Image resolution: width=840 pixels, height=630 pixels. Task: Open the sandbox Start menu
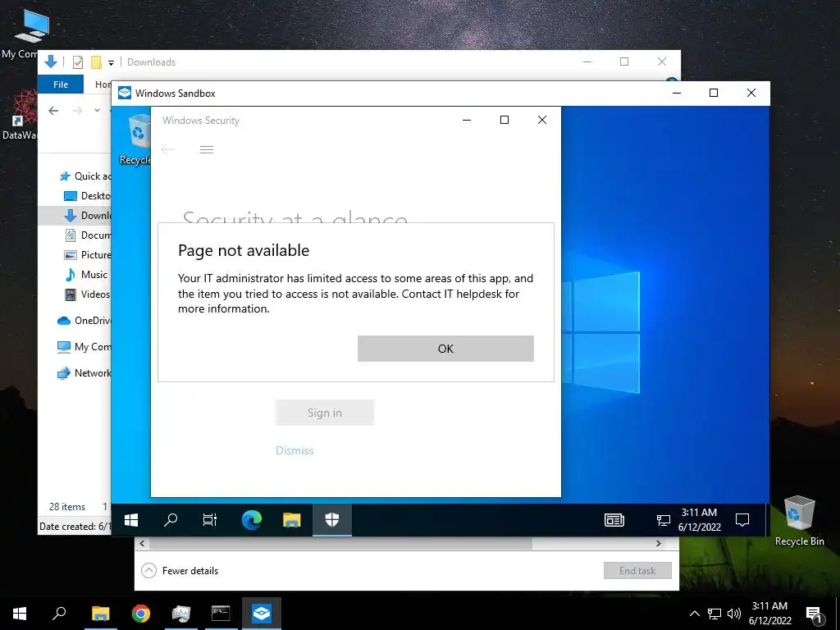pos(131,519)
